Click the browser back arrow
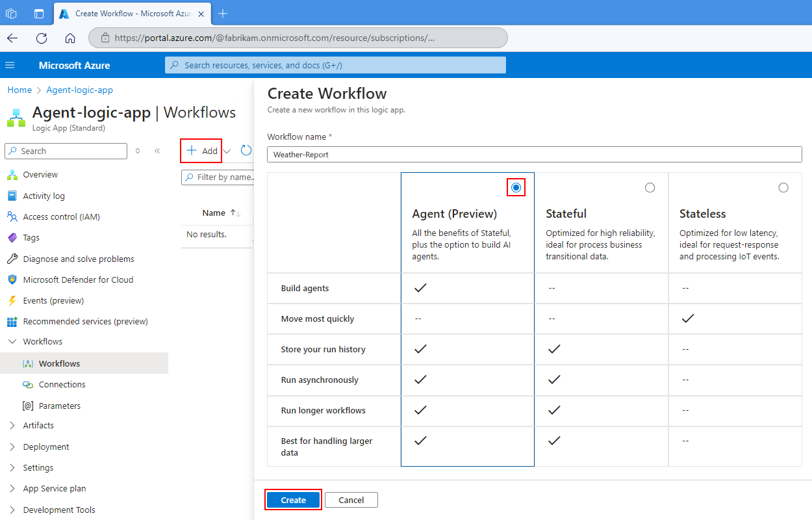This screenshot has height=520, width=812. coord(12,38)
